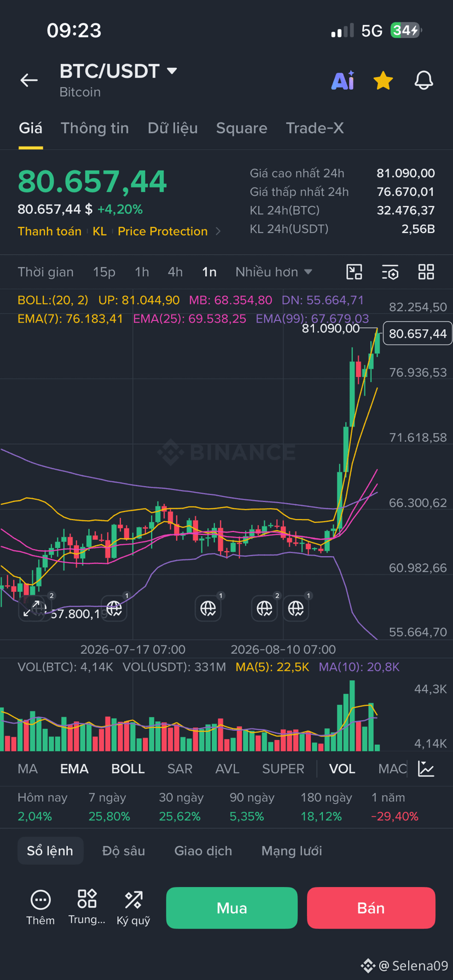Toggle the MAC sub-indicator
This screenshot has width=453, height=980.
coord(392,768)
